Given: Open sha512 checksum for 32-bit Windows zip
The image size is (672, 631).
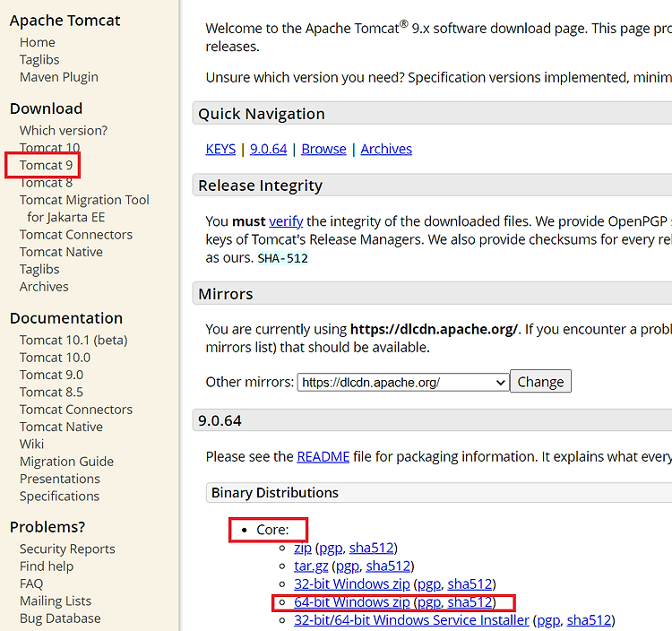Looking at the screenshot, I should pos(470,583).
